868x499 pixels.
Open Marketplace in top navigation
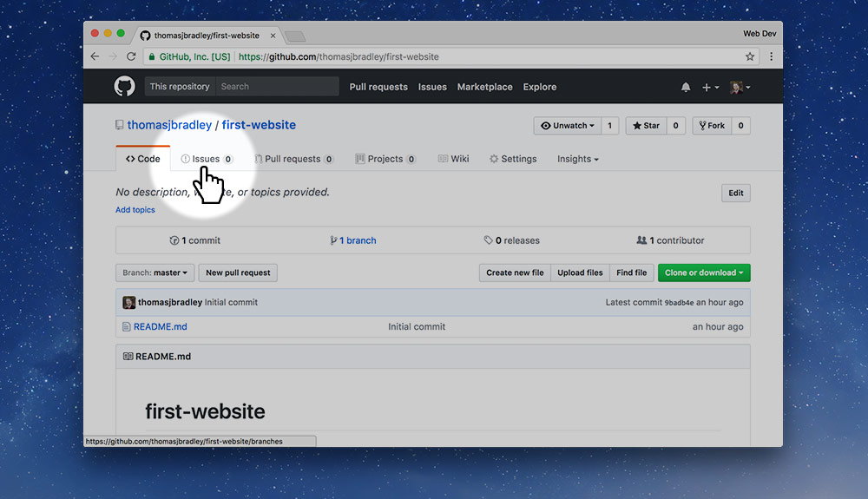coord(484,87)
